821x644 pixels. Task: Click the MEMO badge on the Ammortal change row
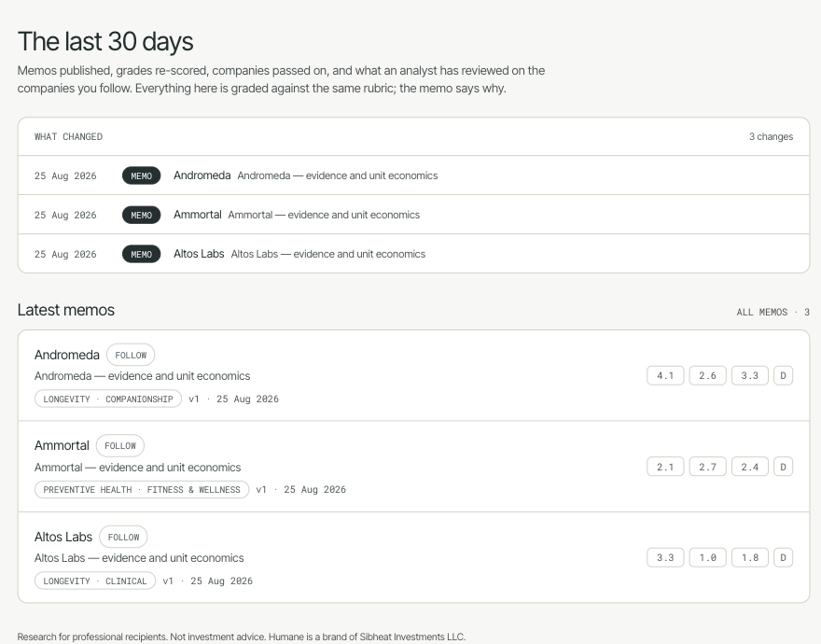pyautogui.click(x=142, y=215)
